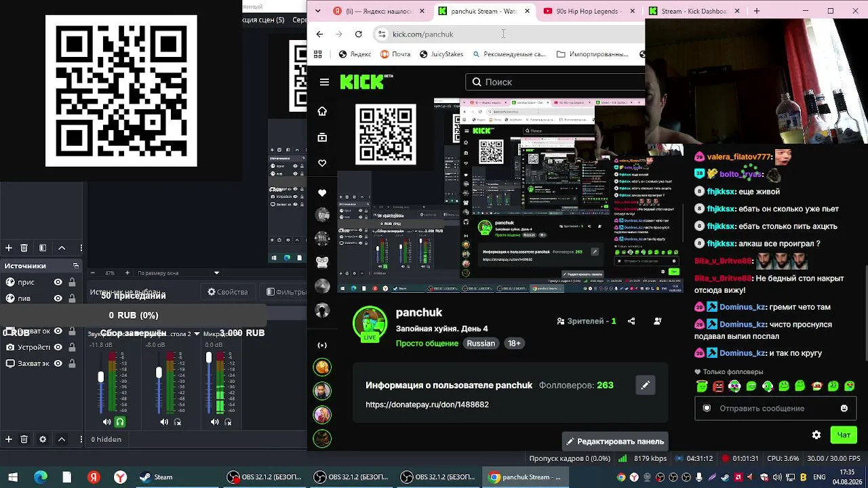Open the Kick following heart outline icon
This screenshot has width=868, height=488.
click(322, 163)
